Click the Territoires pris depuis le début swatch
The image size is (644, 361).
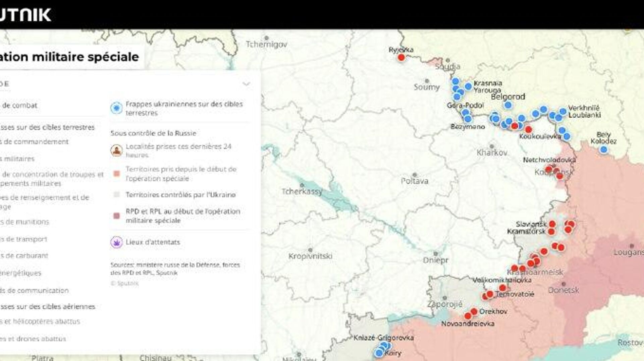click(x=116, y=174)
